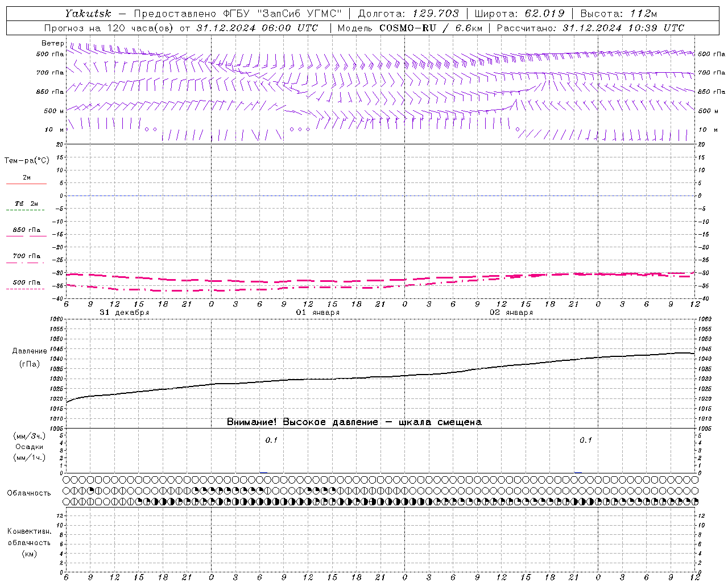Click the 'Конвективн.' convective cloud label
Screen dimensions: 728x582
click(29, 531)
